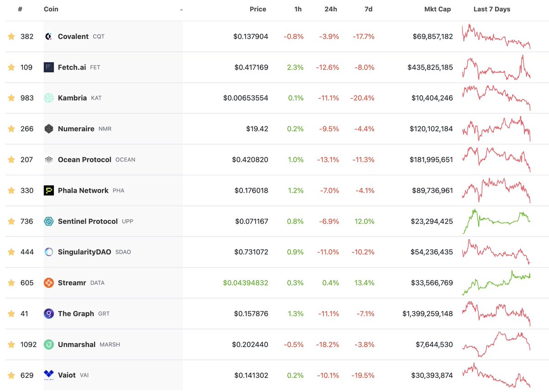The height and width of the screenshot is (392, 549).
Task: Open the Numeraire coin link
Action: pyautogui.click(x=76, y=129)
